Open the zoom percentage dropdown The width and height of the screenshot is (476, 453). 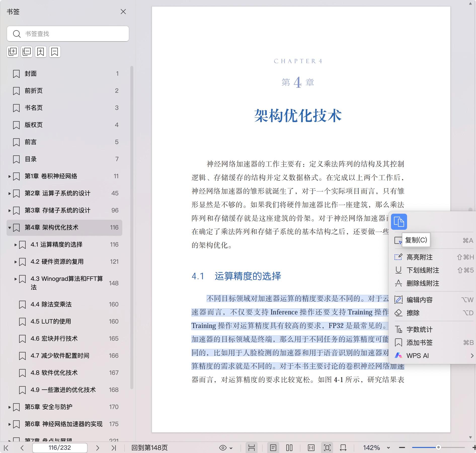(388, 448)
